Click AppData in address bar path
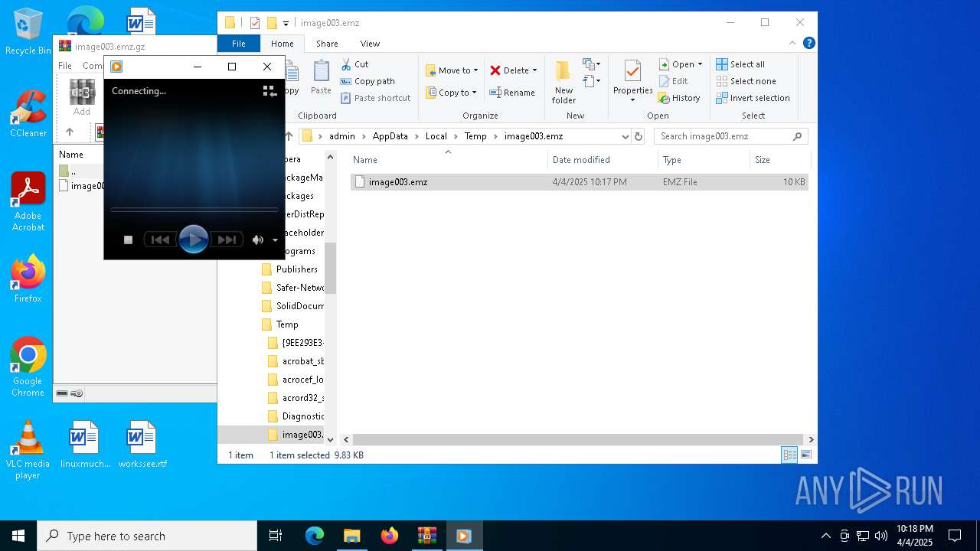The height and width of the screenshot is (551, 980). [x=390, y=136]
